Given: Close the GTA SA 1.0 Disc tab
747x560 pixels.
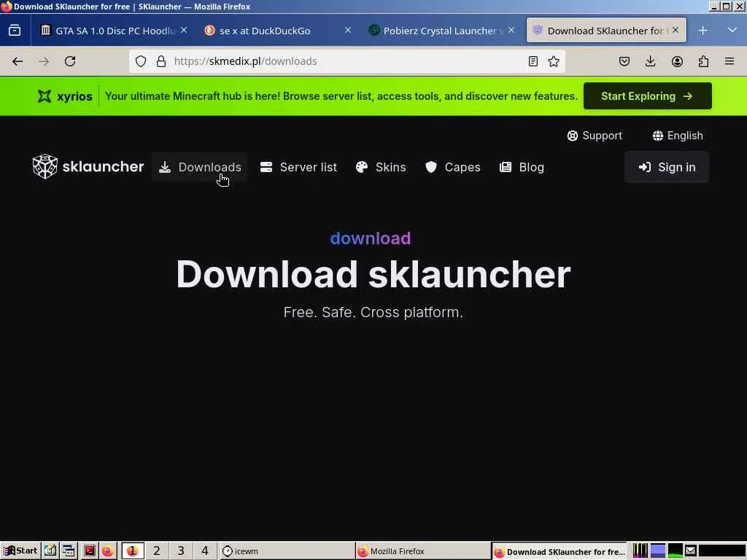Looking at the screenshot, I should (184, 30).
